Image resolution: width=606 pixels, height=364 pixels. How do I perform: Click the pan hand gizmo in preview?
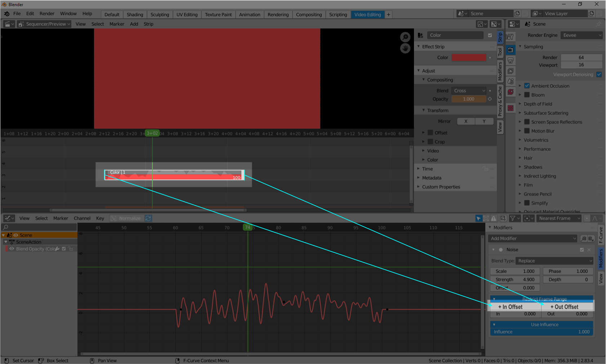tap(405, 48)
